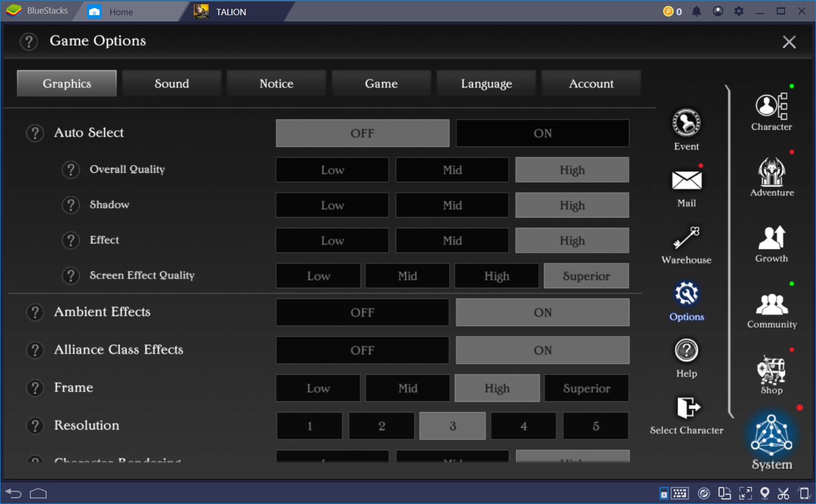Show help for Overall Quality

(71, 170)
